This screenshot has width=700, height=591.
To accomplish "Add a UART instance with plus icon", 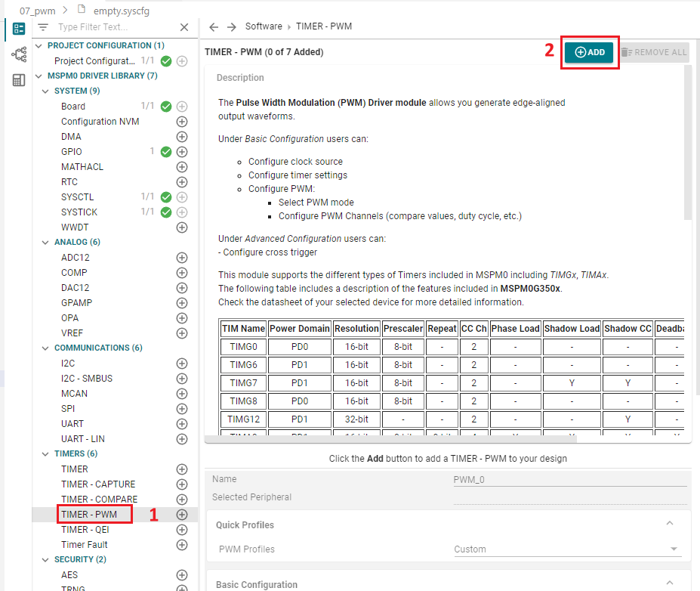I will point(182,424).
